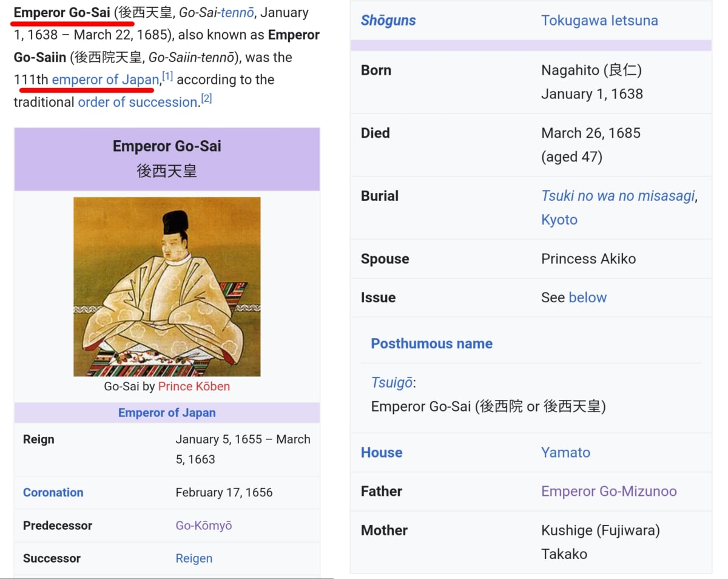Go to predecessor Go-Kōmyō
This screenshot has width=728, height=579.
pos(204,526)
